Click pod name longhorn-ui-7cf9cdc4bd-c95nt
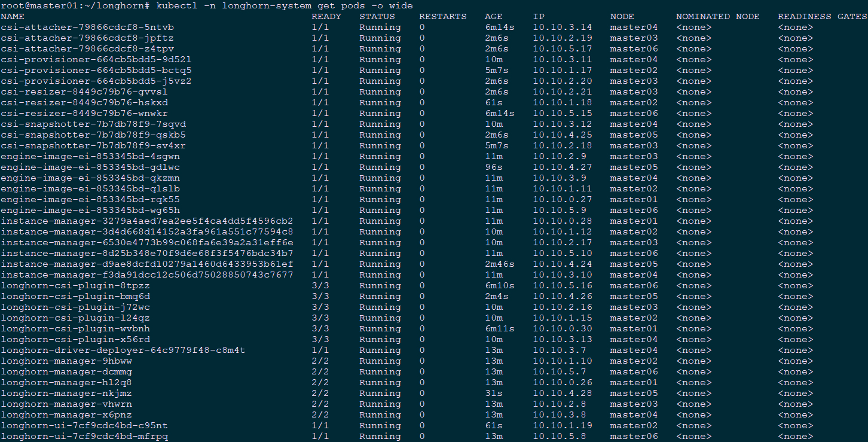This screenshot has width=868, height=442. click(84, 426)
